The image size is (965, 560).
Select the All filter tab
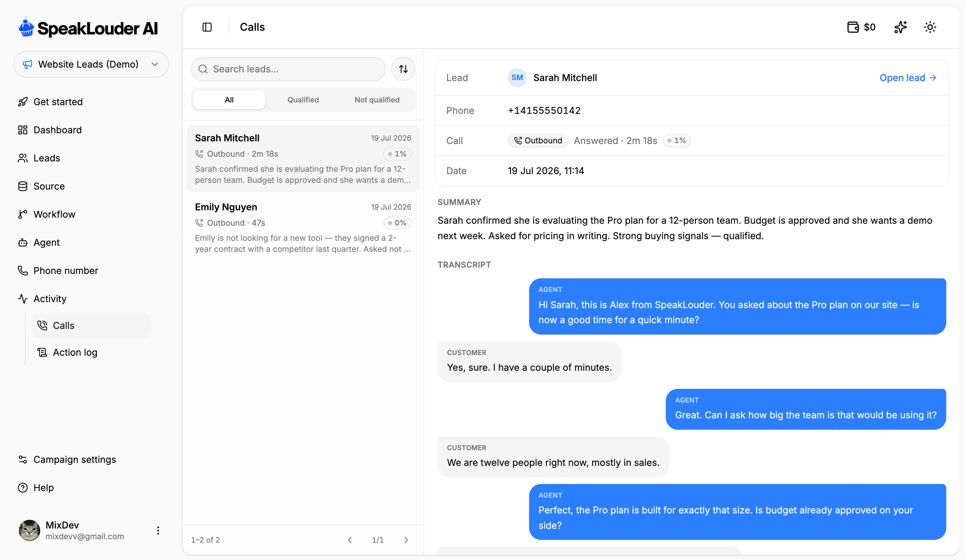click(x=229, y=100)
